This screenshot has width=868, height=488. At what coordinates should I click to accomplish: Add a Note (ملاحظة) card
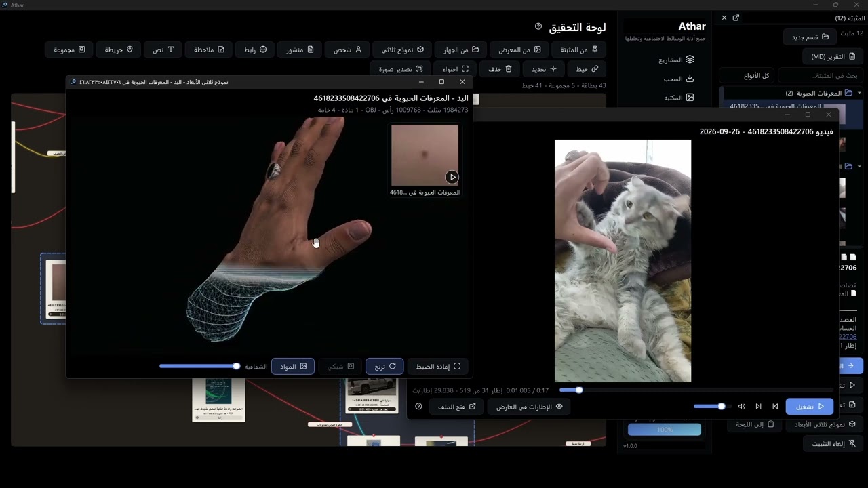[209, 49]
